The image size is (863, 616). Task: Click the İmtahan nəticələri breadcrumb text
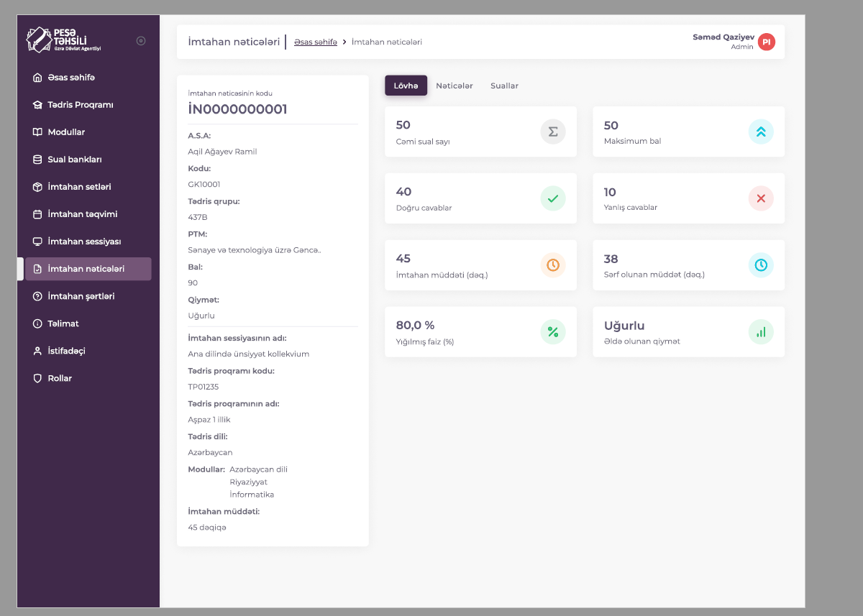(x=387, y=42)
